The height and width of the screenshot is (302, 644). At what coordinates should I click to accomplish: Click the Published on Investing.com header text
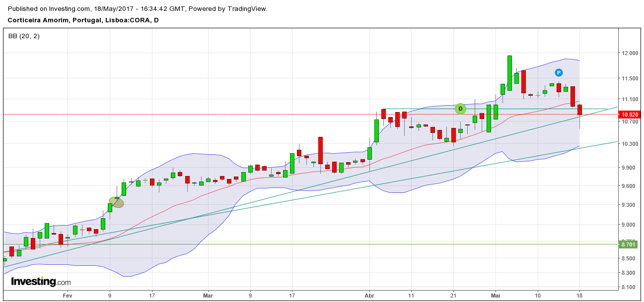pyautogui.click(x=138, y=9)
